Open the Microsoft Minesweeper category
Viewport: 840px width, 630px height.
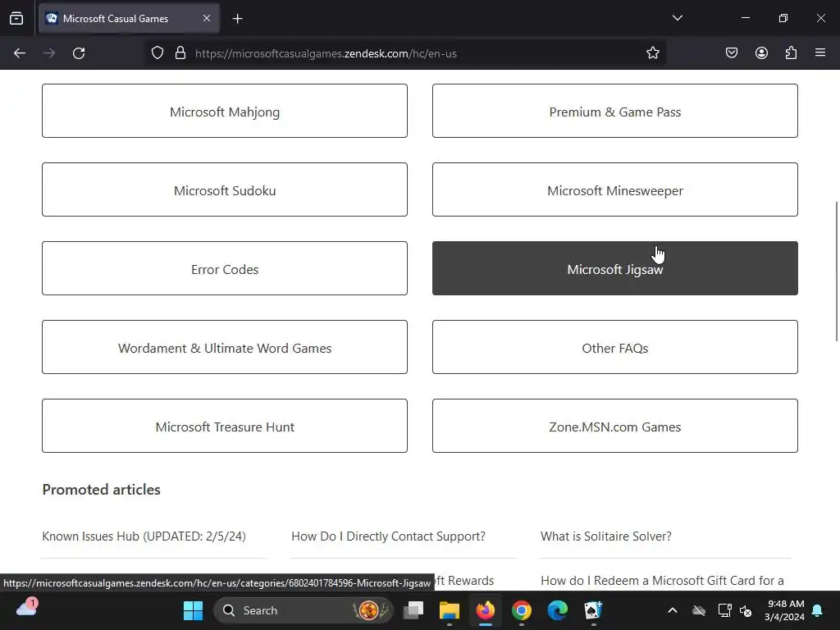pyautogui.click(x=615, y=189)
